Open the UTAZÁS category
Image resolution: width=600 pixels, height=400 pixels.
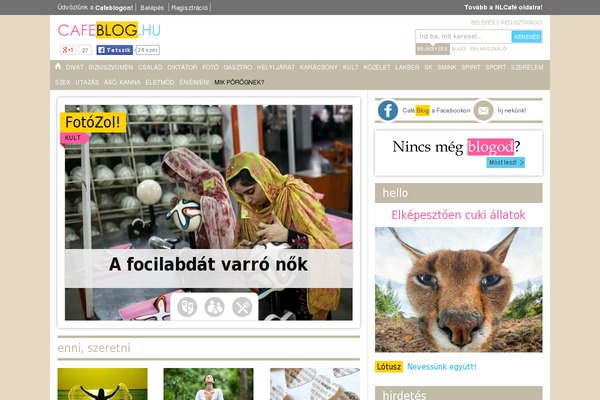[x=87, y=82]
